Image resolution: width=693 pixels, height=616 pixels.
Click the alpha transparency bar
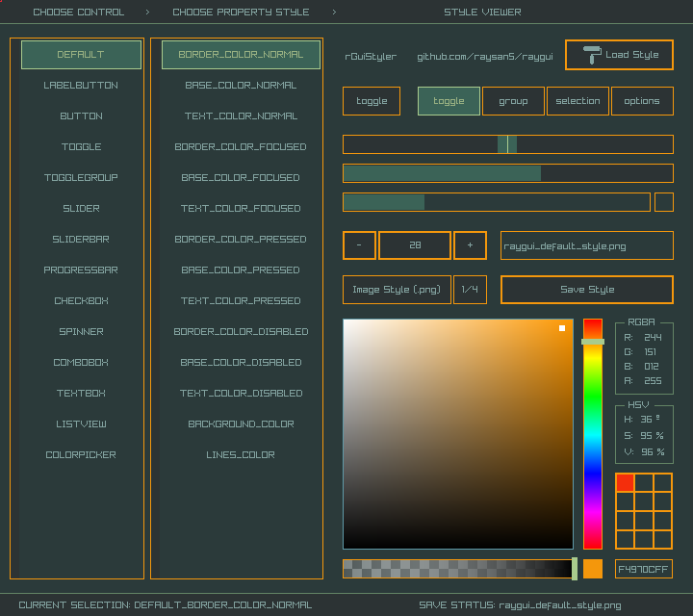[x=458, y=569]
